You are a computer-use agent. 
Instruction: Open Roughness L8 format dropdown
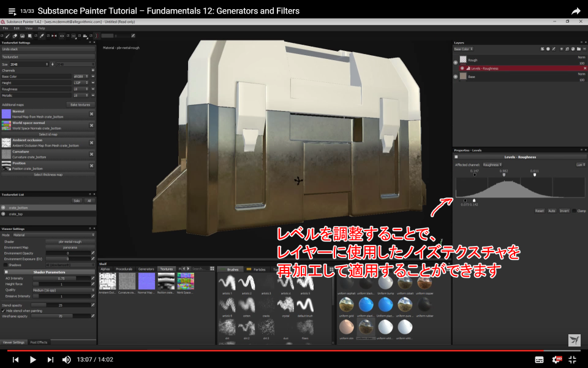click(x=81, y=89)
